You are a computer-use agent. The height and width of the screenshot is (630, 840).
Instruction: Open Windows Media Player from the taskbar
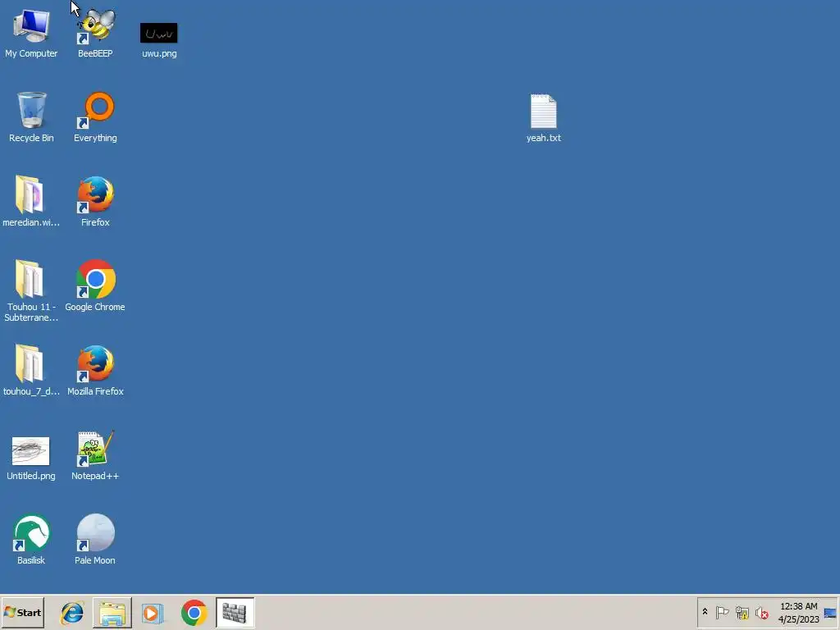(x=153, y=613)
